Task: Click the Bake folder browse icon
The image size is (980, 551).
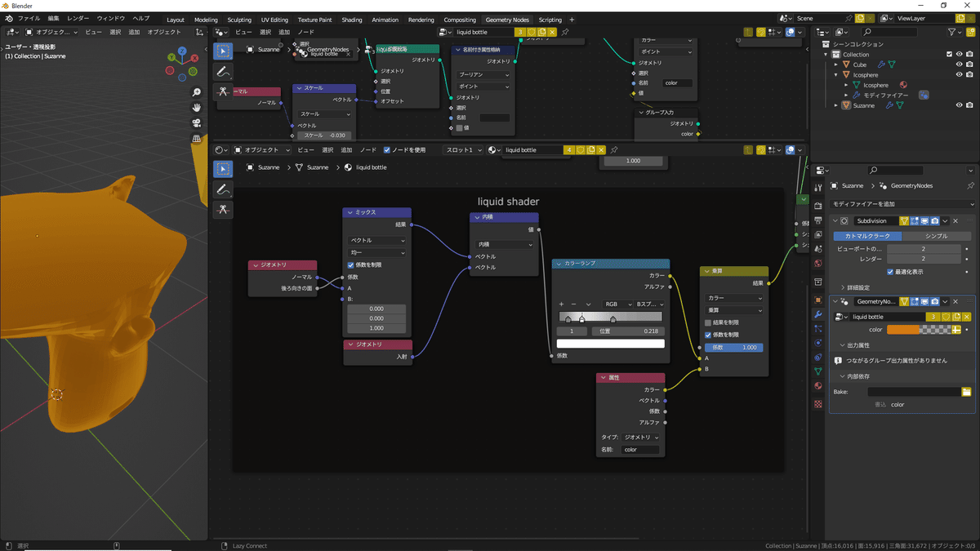Action: (966, 392)
